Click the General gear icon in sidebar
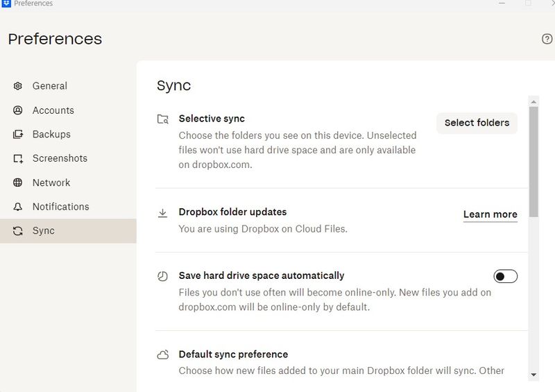Viewport: 555px width, 392px height. [x=18, y=86]
